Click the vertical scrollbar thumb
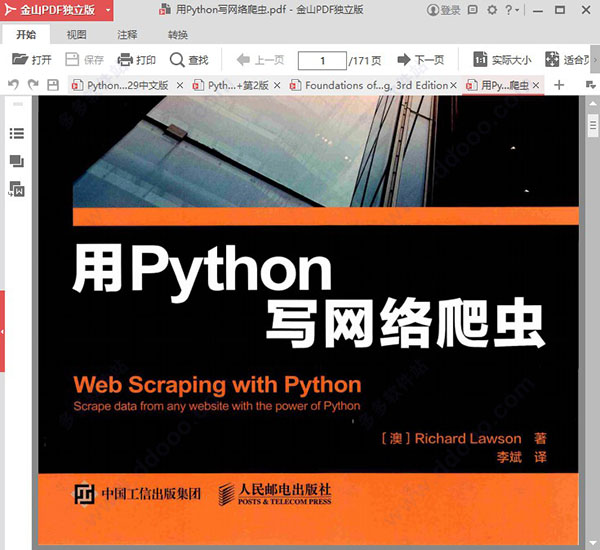The width and height of the screenshot is (600, 550). click(593, 125)
